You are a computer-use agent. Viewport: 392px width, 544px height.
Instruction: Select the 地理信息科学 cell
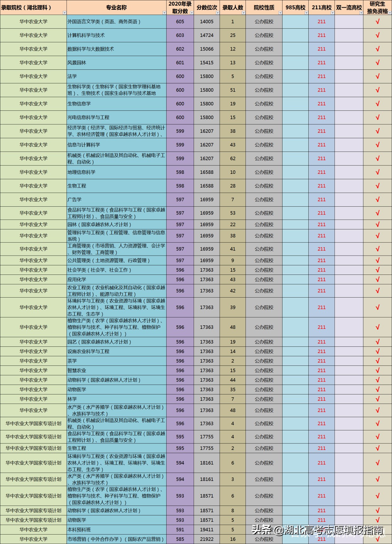click(x=116, y=172)
